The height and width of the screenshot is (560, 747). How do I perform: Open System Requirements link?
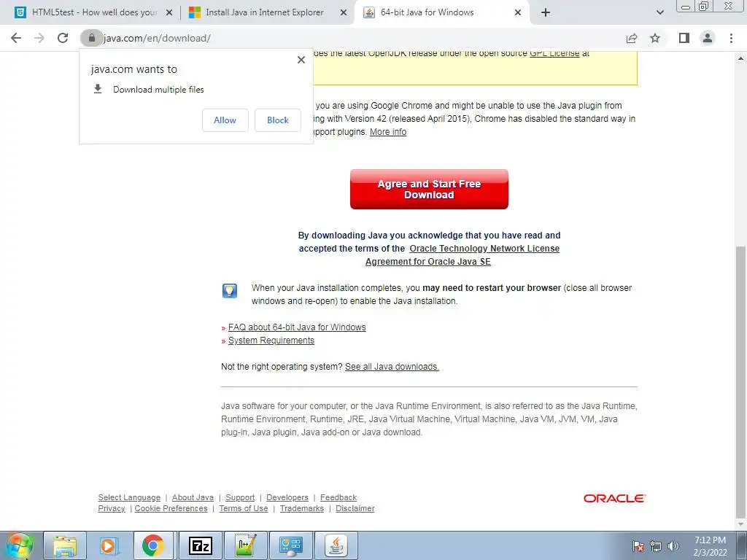point(271,341)
